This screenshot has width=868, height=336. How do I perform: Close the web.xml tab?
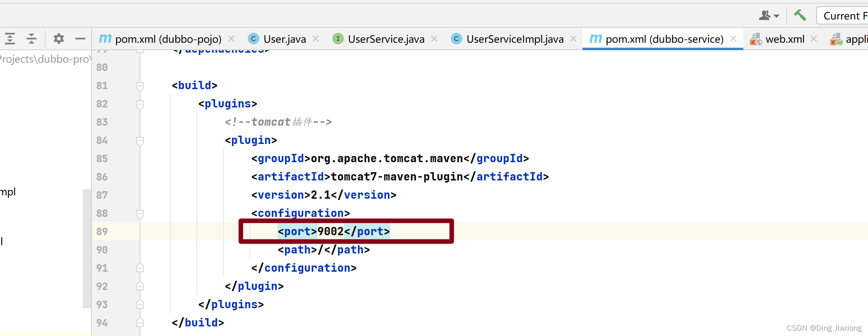point(814,39)
